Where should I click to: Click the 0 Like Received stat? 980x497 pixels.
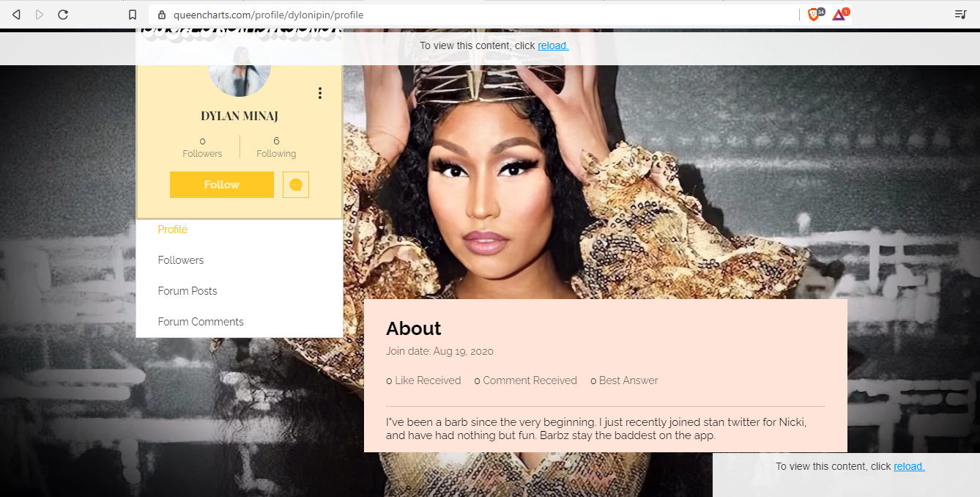tap(423, 380)
